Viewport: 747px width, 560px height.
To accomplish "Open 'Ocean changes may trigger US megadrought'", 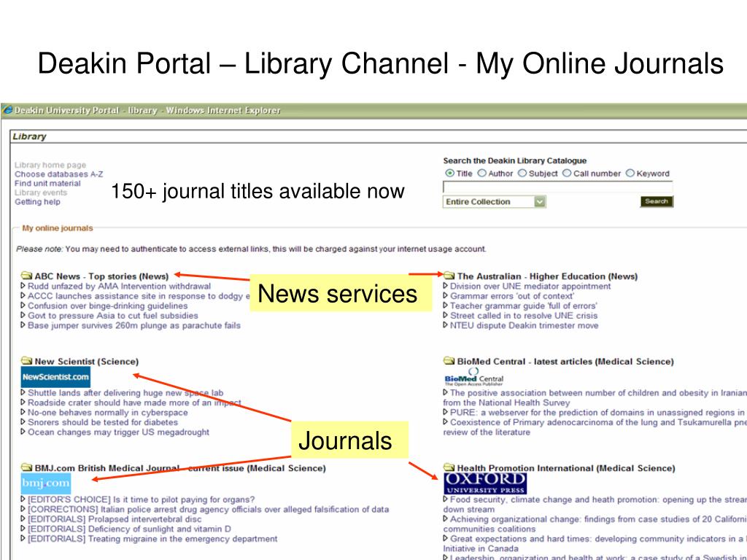I will (119, 432).
